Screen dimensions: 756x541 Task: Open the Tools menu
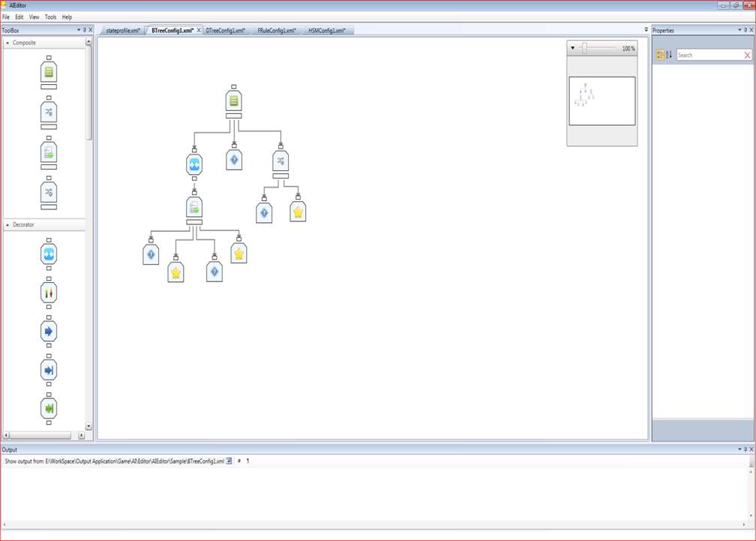click(50, 17)
